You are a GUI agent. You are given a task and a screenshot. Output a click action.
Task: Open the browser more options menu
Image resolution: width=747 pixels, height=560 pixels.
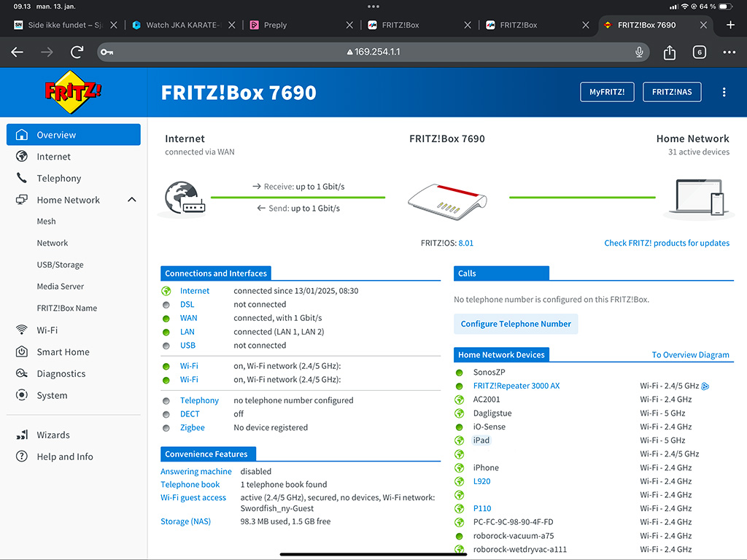pos(729,52)
